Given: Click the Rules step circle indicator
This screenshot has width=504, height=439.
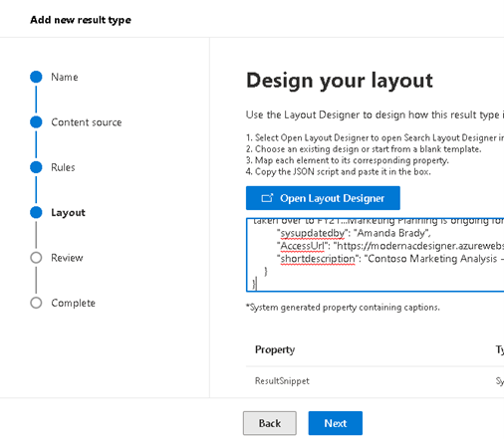Looking at the screenshot, I should click(36, 167).
